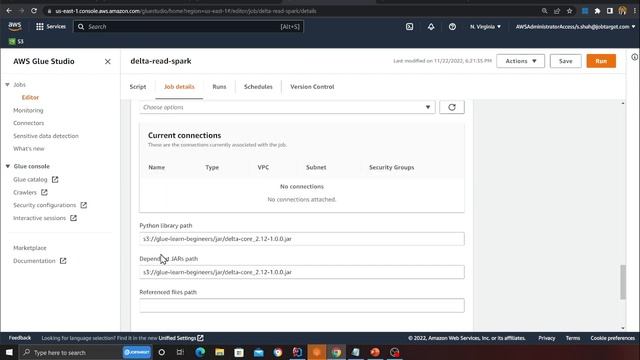Select the Job details tab

179,87
